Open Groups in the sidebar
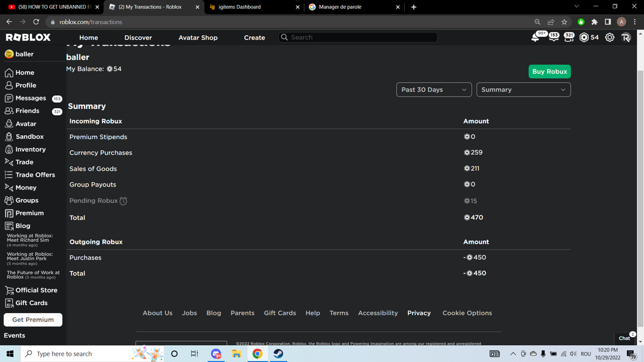Screen dimensions: 644x362 tap(27, 200)
